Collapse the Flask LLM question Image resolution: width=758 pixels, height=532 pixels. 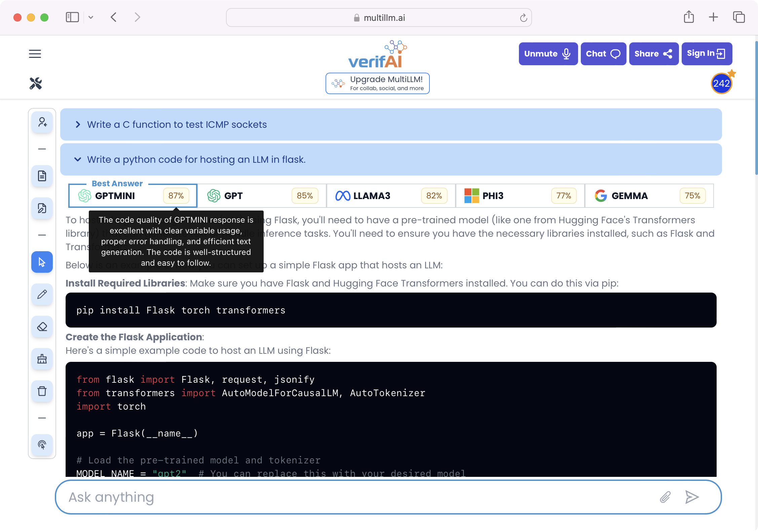(78, 159)
